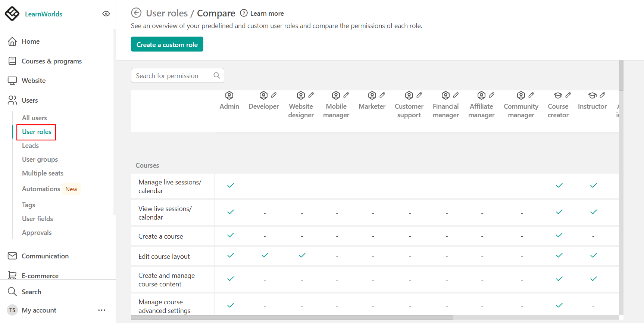Open the three-dots menu beside My account
Image resolution: width=644 pixels, height=323 pixels.
point(101,310)
